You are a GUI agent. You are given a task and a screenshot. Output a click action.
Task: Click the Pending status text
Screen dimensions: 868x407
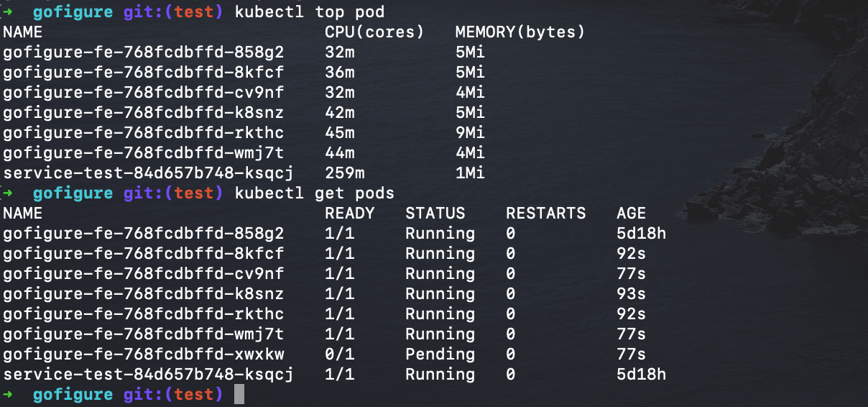coord(440,354)
